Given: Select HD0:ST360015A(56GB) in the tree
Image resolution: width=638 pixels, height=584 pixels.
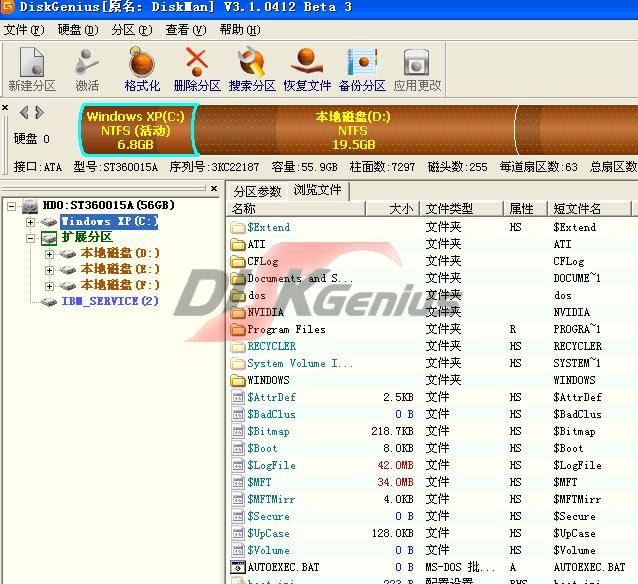Looking at the screenshot, I should click(x=109, y=205).
